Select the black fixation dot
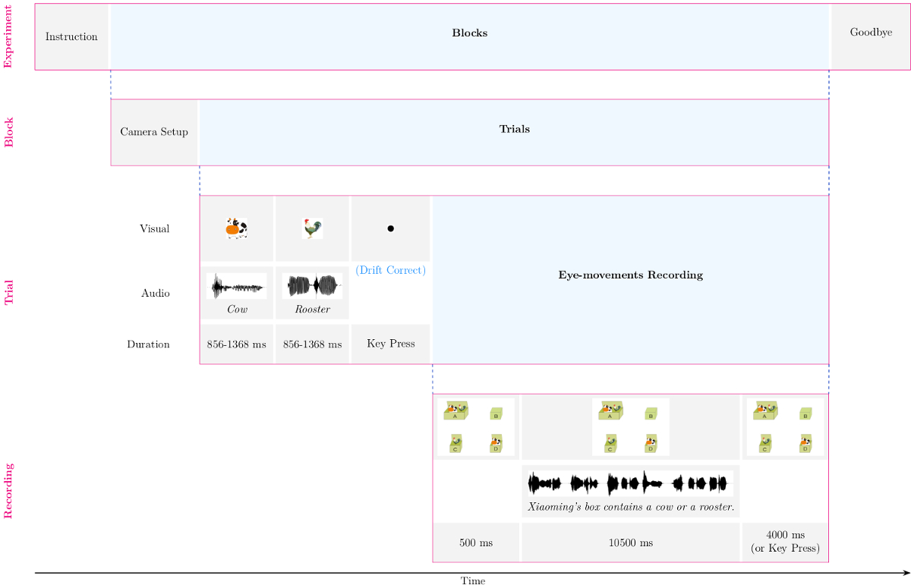Screen dimensions: 911x588 pos(390,228)
